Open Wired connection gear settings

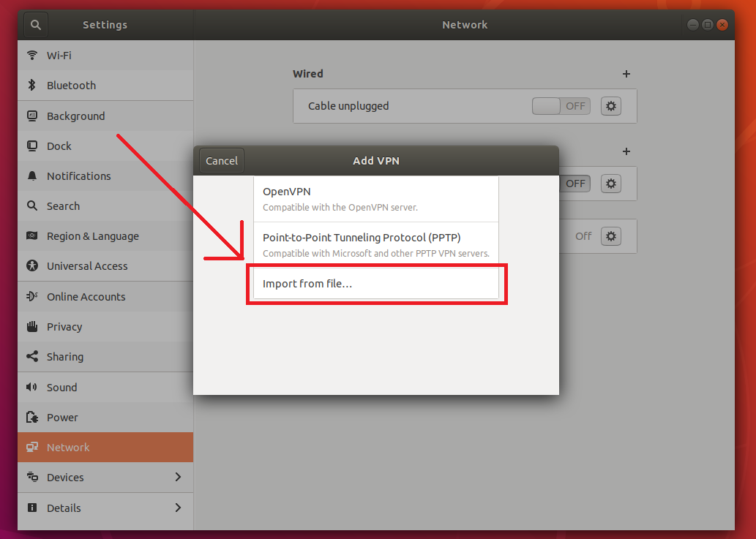(x=611, y=106)
